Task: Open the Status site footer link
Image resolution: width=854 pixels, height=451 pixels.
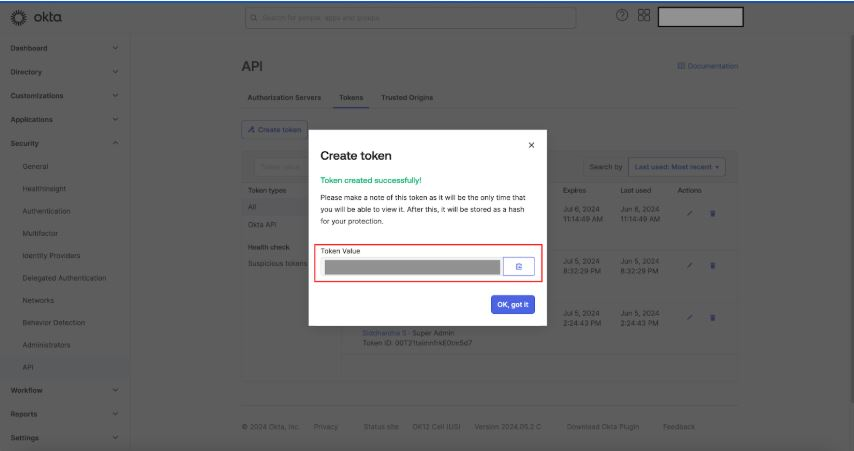Action: (381, 427)
